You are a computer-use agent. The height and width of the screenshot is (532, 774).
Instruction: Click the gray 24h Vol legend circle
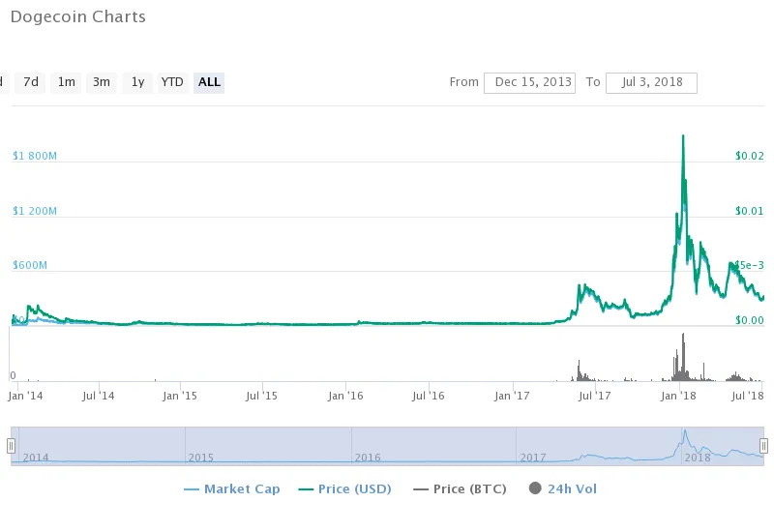(535, 488)
